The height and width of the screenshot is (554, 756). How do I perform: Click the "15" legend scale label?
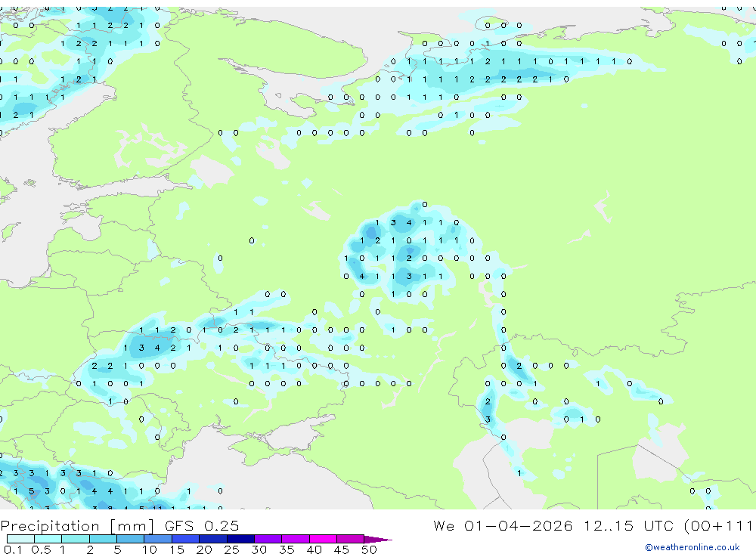pyautogui.click(x=177, y=549)
